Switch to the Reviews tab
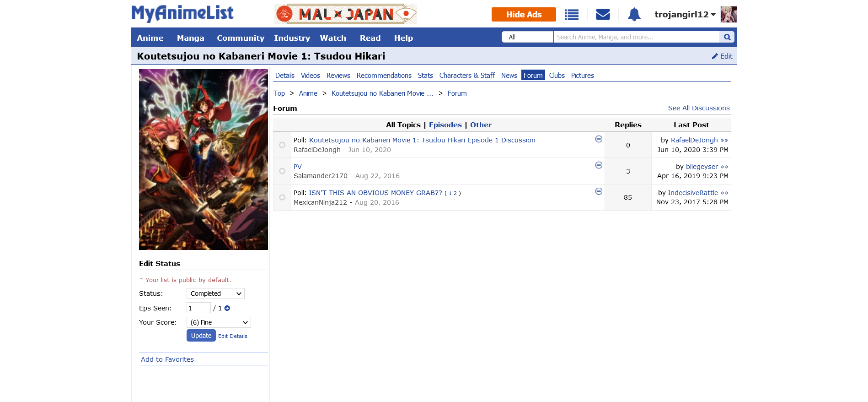This screenshot has height=402, width=868. [x=338, y=76]
